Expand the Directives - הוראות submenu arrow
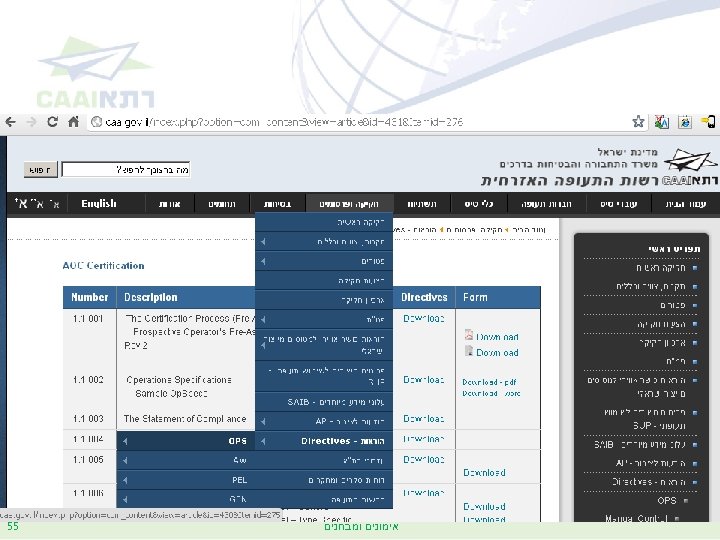The image size is (720, 540). pos(263,441)
